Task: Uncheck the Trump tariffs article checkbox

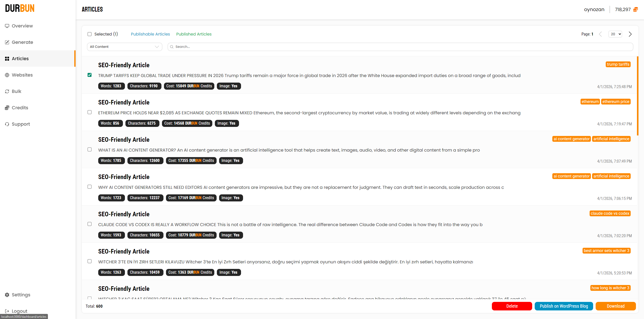Action: [89, 75]
